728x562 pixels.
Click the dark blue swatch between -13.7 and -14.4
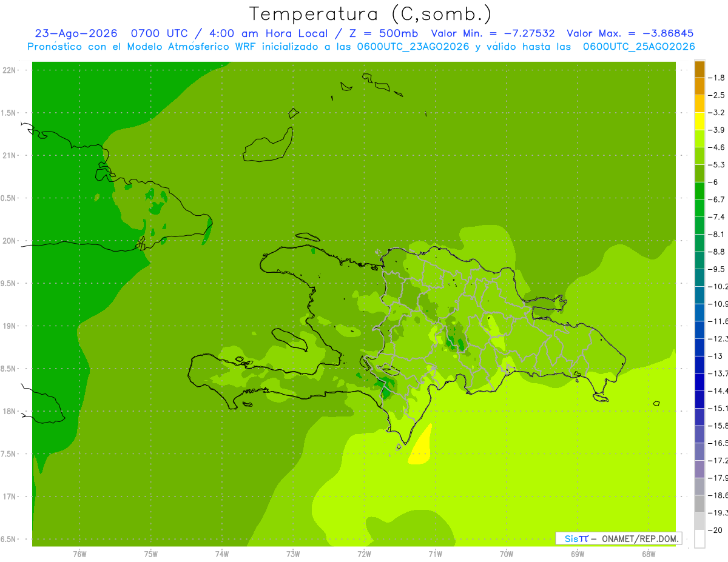click(x=699, y=382)
